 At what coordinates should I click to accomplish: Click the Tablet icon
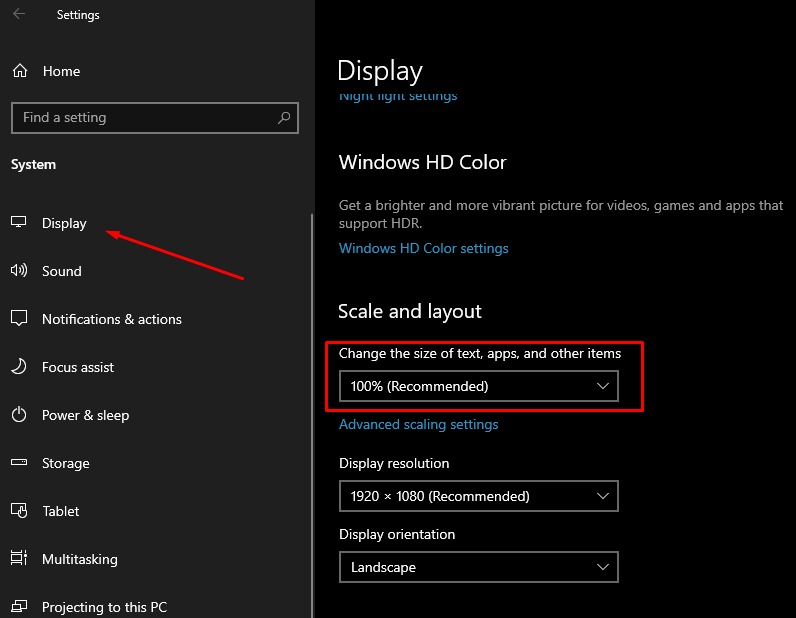coord(19,510)
